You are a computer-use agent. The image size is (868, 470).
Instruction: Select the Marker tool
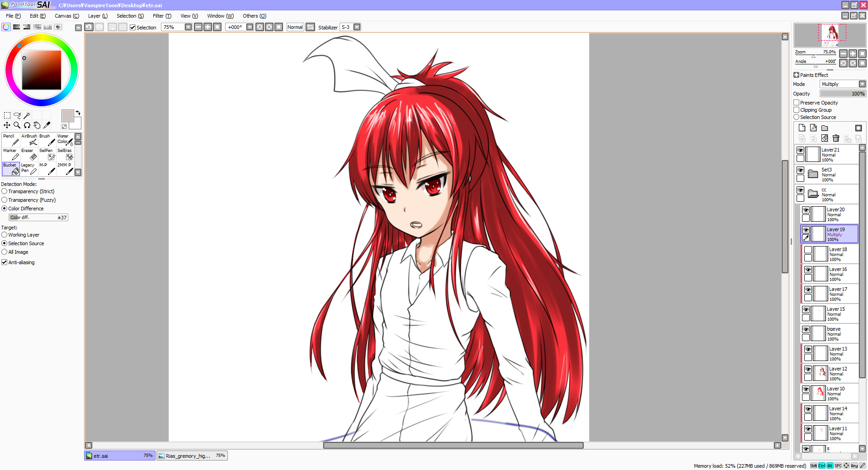pos(11,154)
